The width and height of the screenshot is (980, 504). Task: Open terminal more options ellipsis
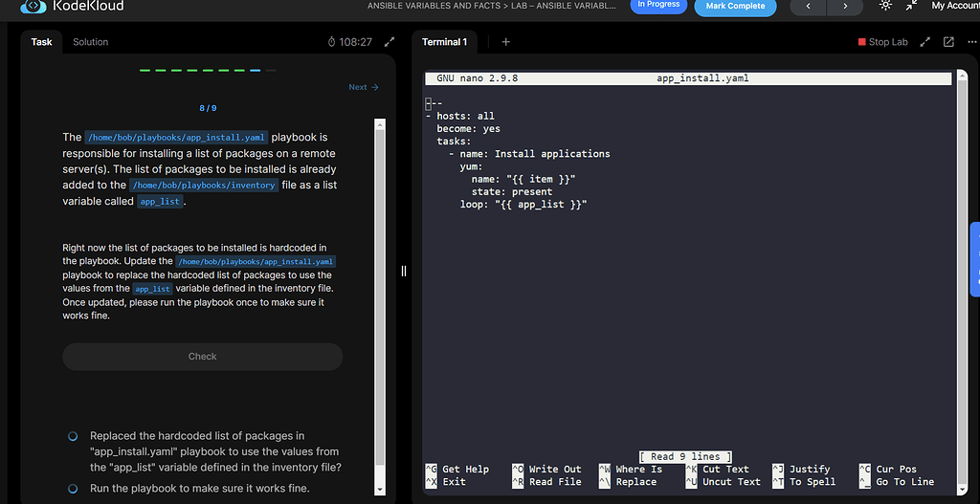coord(970,42)
